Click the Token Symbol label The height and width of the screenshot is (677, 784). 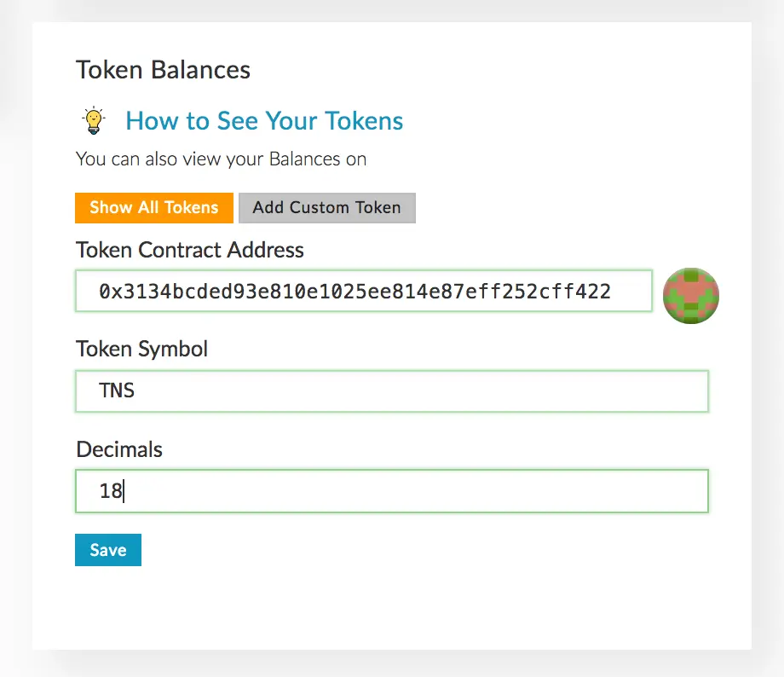click(142, 349)
